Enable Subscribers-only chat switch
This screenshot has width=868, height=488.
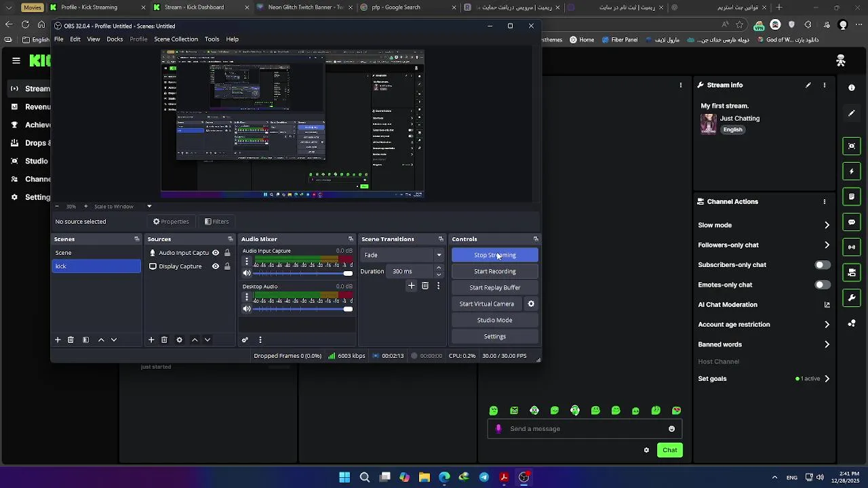pyautogui.click(x=822, y=265)
